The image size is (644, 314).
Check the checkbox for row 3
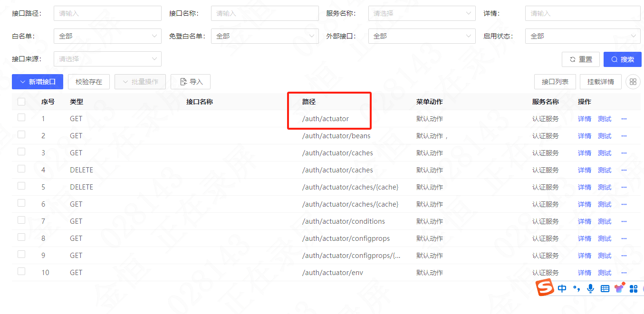click(x=21, y=152)
